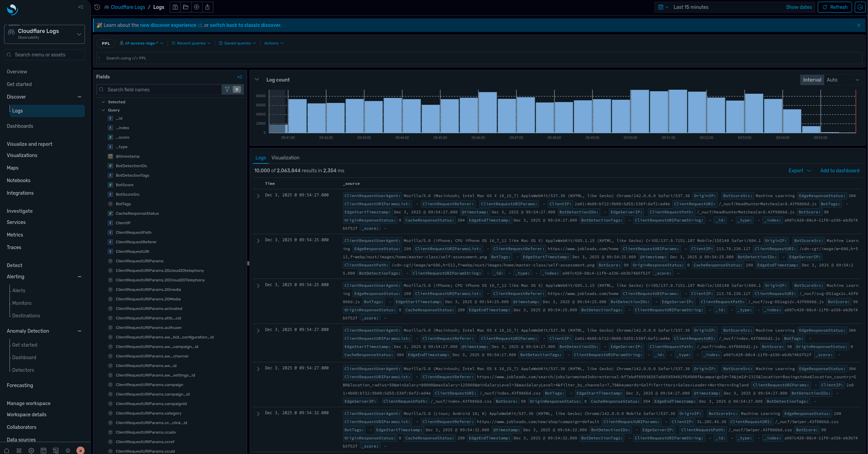The width and height of the screenshot is (868, 454).
Task: Click switch back to classic discover link
Action: coord(245,25)
